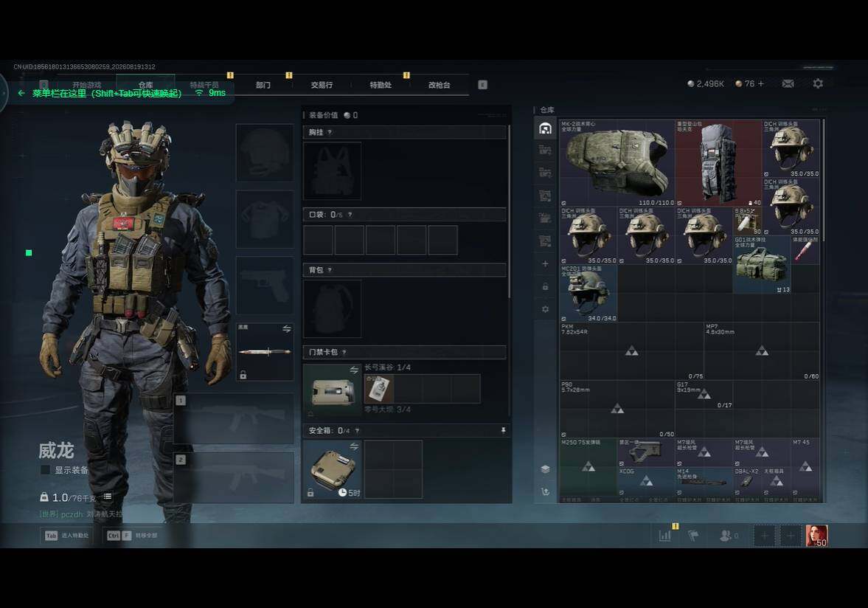Select the MC201 helmet with 34.0/34.0 durability
The width and height of the screenshot is (868, 608).
[588, 294]
